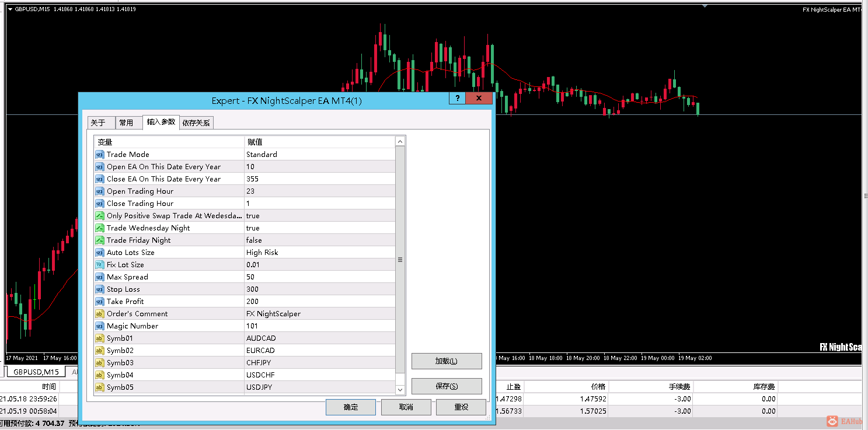This screenshot has height=430, width=868.
Task: Select the true value of Trade Wednesday Night
Action: (320, 228)
